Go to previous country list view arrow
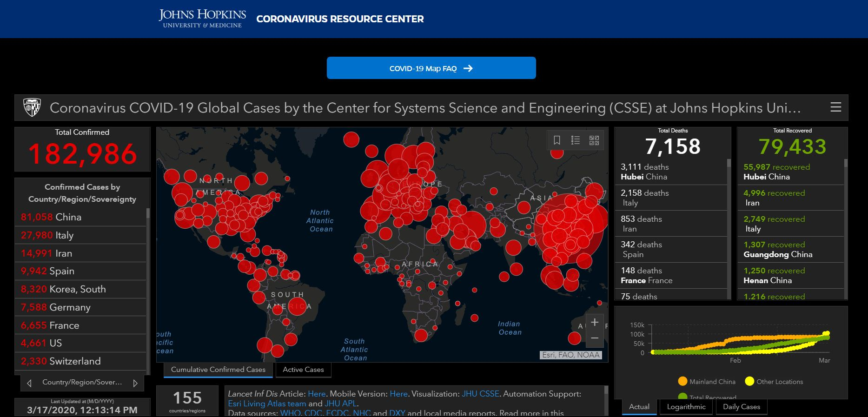 pos(29,383)
